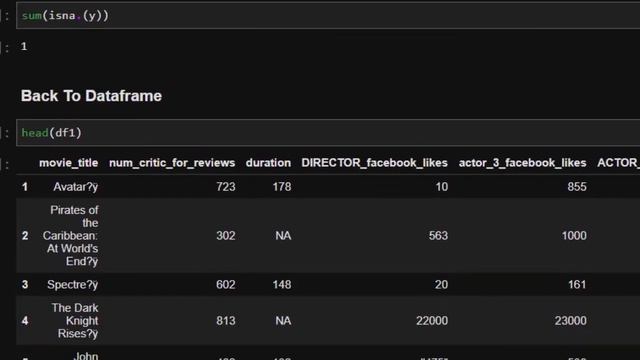This screenshot has height=360, width=640.
Task: Click the actor 3 likes value 1000
Action: click(574, 236)
